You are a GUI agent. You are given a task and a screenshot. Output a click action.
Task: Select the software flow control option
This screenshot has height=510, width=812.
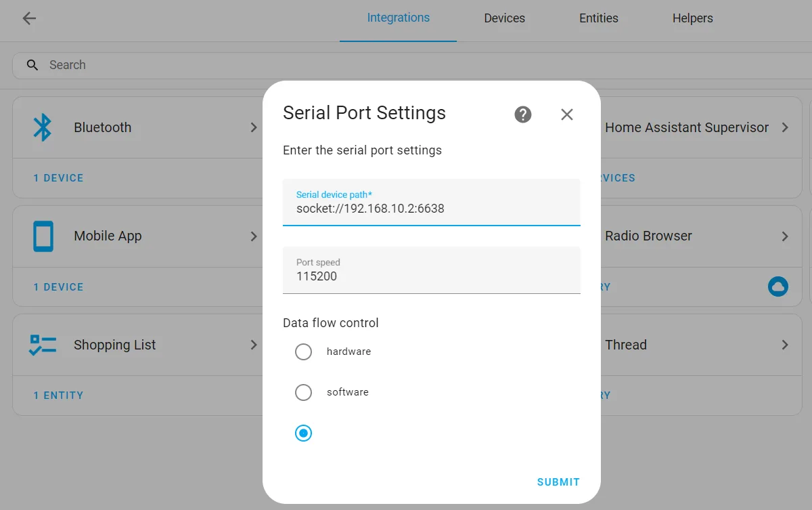coord(303,392)
